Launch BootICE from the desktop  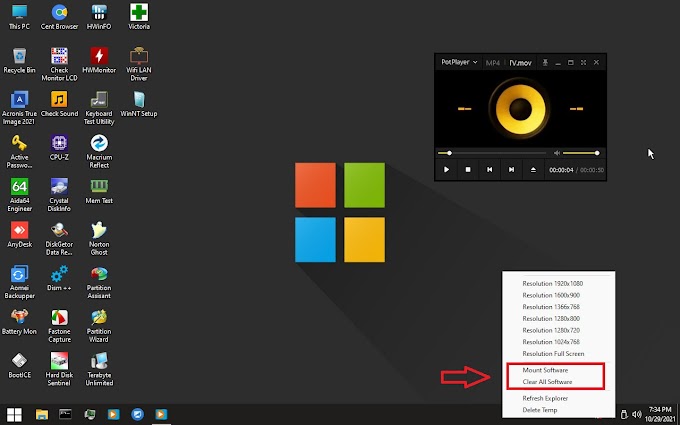click(19, 365)
